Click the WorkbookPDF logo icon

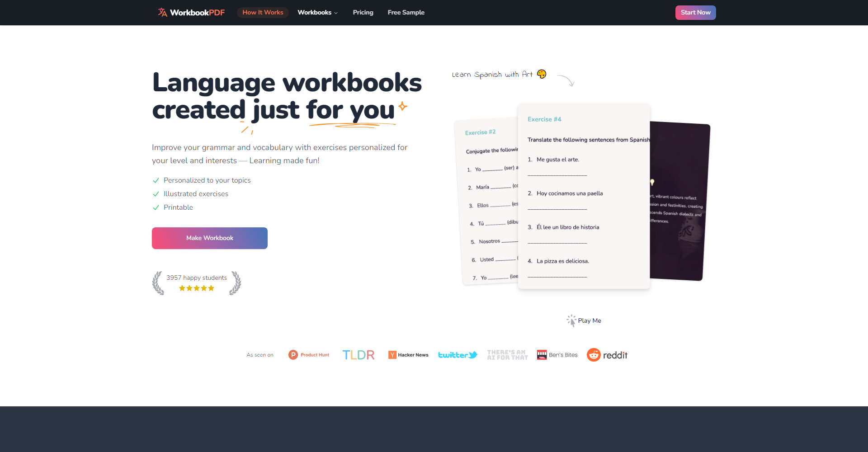point(162,12)
